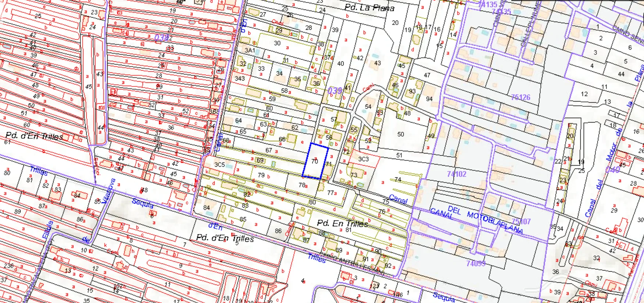Select the purple block number 74102
The height and width of the screenshot is (303, 644).
tap(457, 174)
